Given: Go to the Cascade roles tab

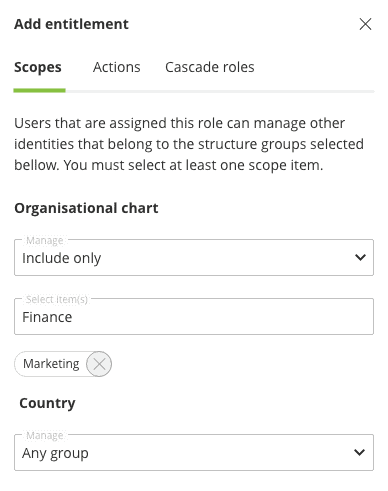Looking at the screenshot, I should [x=210, y=67].
